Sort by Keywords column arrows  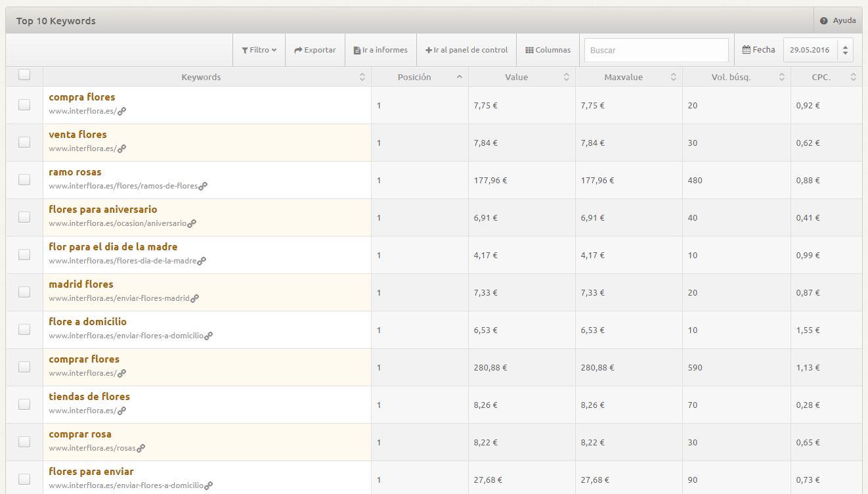coord(362,77)
